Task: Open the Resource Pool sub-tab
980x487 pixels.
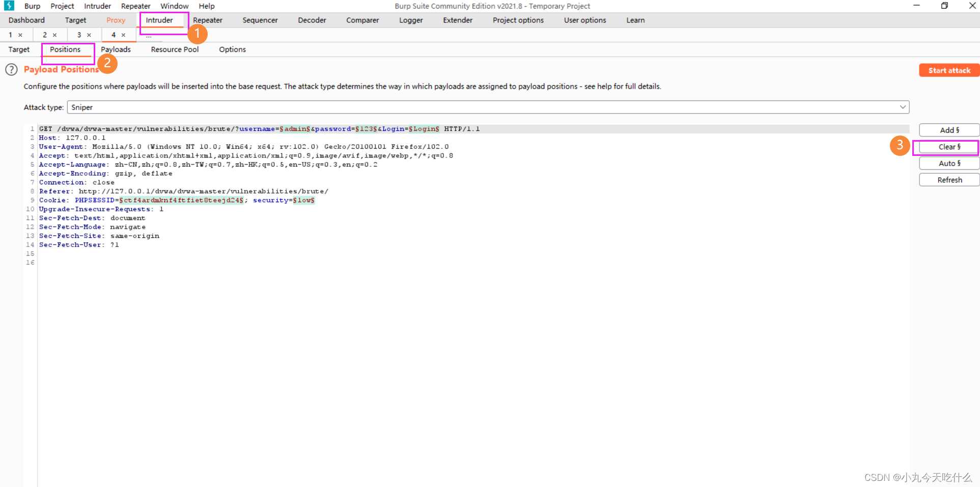Action: point(175,49)
